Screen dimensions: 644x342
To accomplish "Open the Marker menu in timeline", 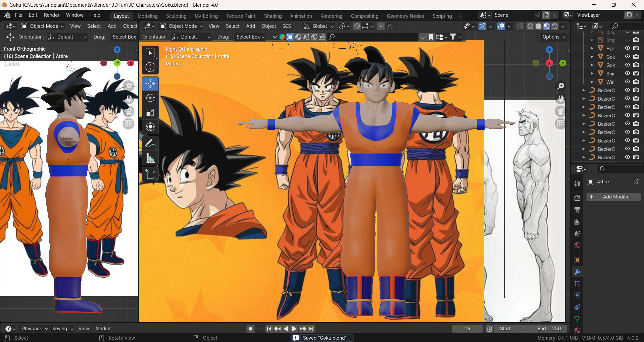I will [x=103, y=329].
